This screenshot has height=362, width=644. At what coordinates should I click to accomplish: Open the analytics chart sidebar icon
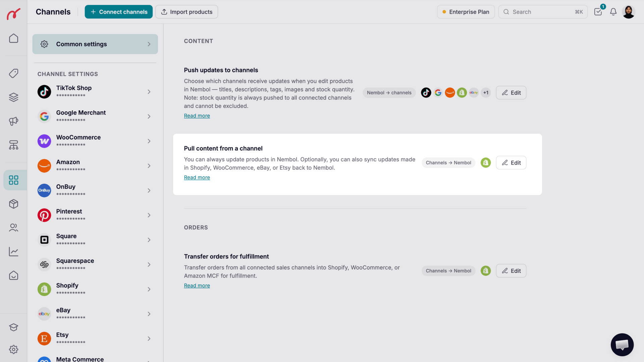pyautogui.click(x=13, y=252)
